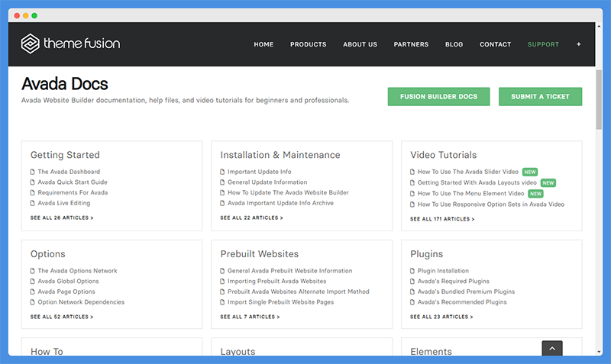Open Installation & Maintenance section heading

tap(280, 155)
